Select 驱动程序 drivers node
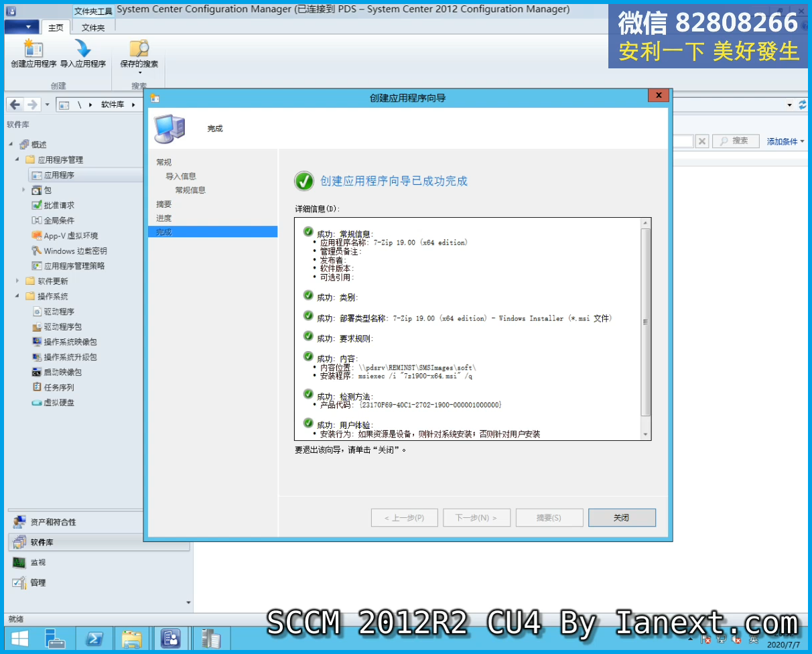This screenshot has width=812, height=654. pyautogui.click(x=59, y=312)
